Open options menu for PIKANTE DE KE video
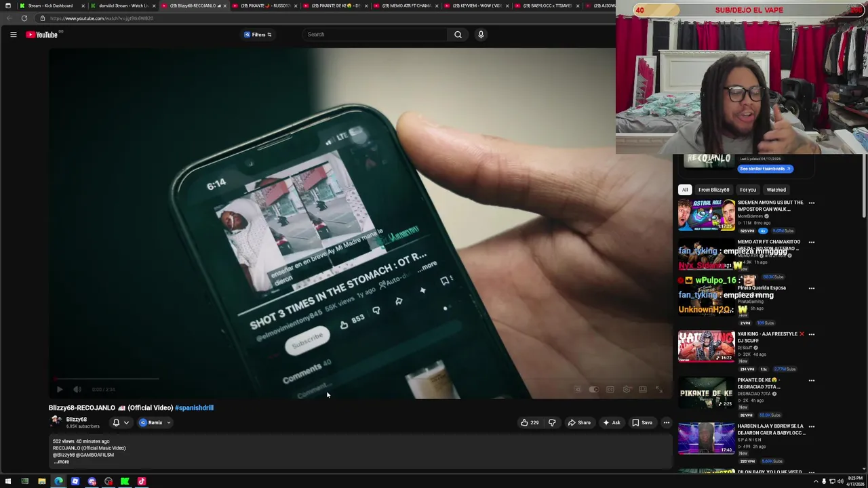 811,380
